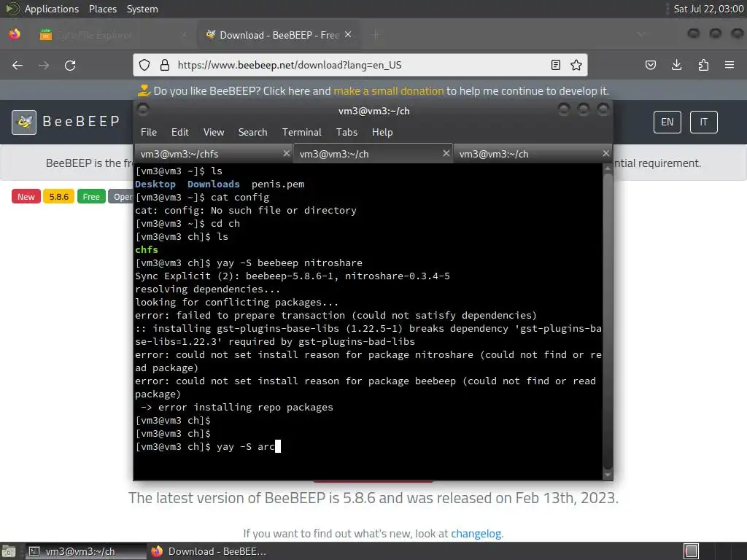Viewport: 747px width, 560px height.
Task: Click the clock Sat Jul 22, 03:00
Action: point(708,9)
